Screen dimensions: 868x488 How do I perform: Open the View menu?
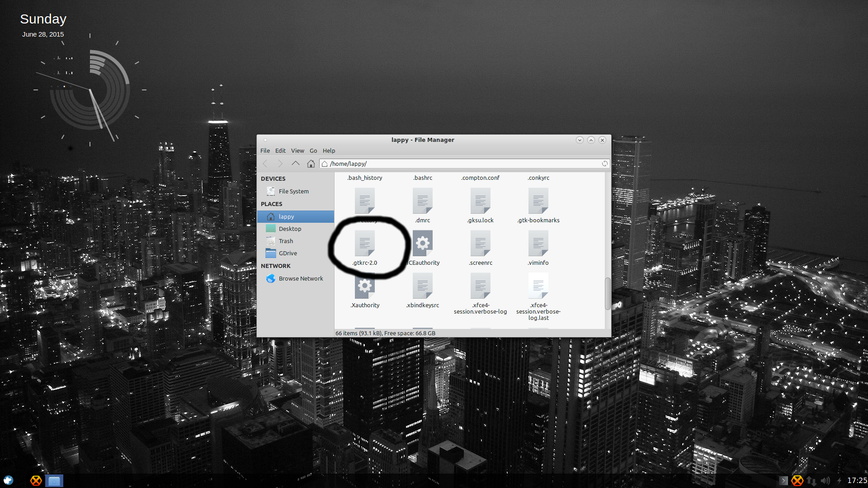[297, 150]
